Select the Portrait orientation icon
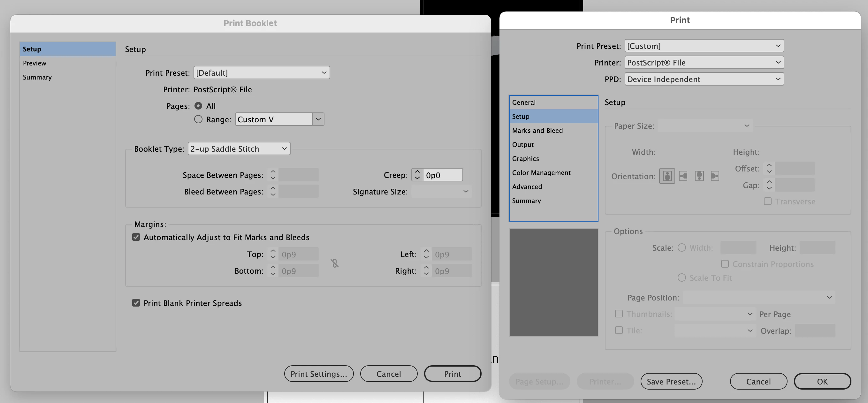Screen dimensions: 868x403 point(667,176)
